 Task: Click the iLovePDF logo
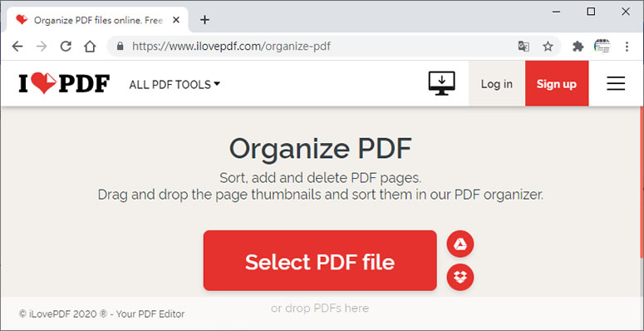(x=64, y=83)
